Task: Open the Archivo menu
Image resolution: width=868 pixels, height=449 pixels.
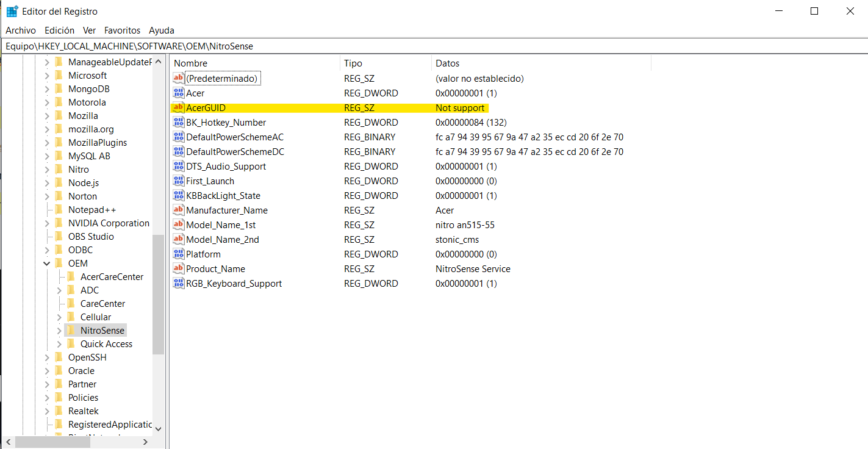Action: pos(21,30)
